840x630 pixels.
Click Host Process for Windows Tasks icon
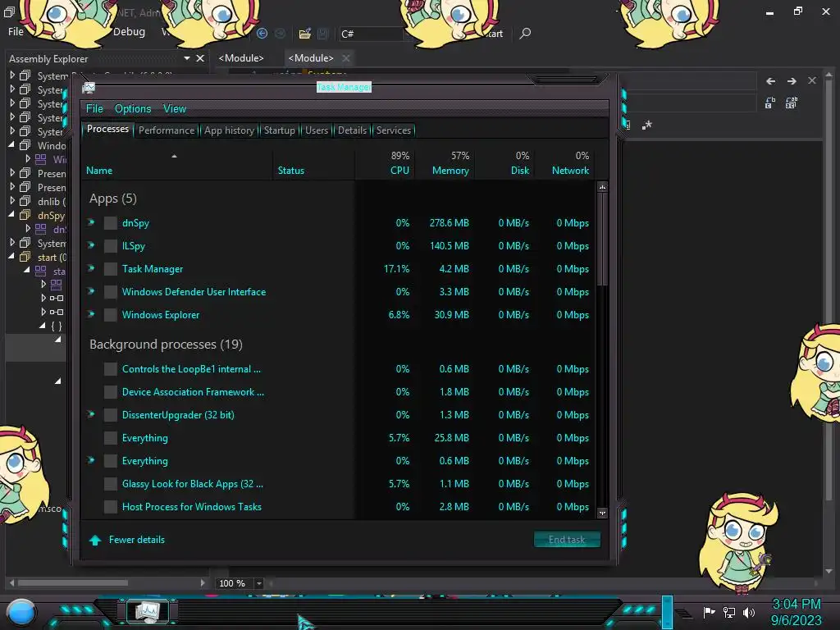(x=111, y=507)
